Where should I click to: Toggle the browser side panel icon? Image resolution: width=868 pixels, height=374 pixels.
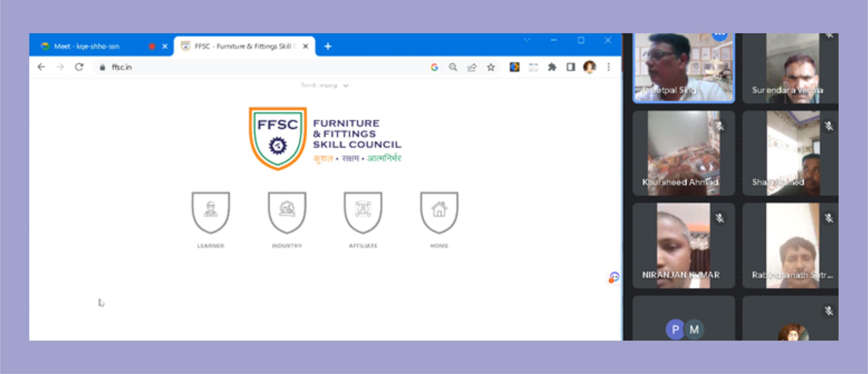[x=571, y=67]
